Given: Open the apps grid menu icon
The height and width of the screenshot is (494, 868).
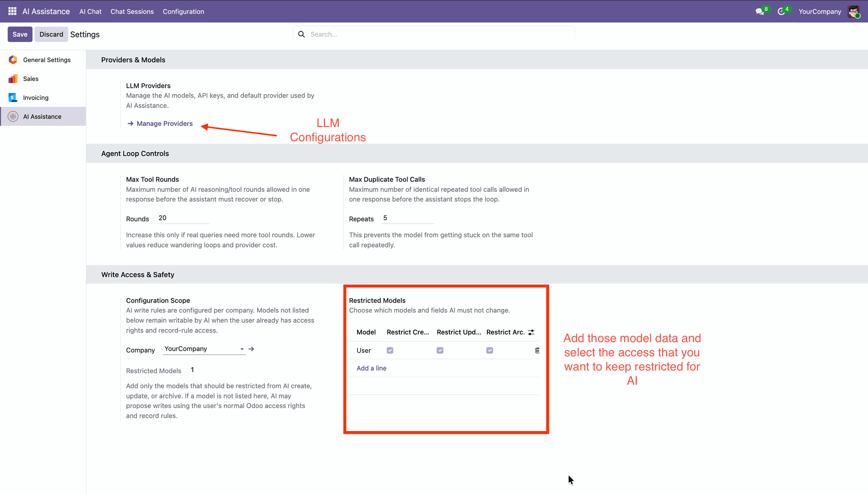Looking at the screenshot, I should coord(12,11).
